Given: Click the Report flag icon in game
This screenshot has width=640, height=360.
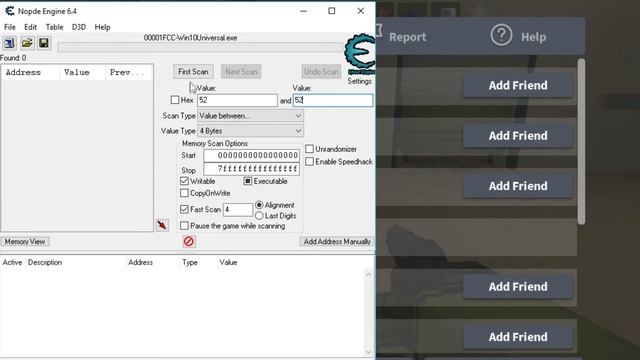Looking at the screenshot, I should 379,31.
